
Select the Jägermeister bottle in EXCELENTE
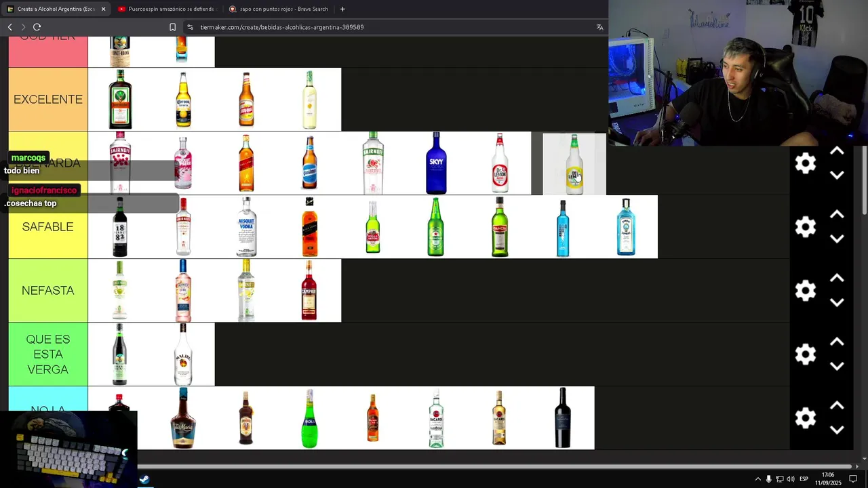(x=120, y=100)
